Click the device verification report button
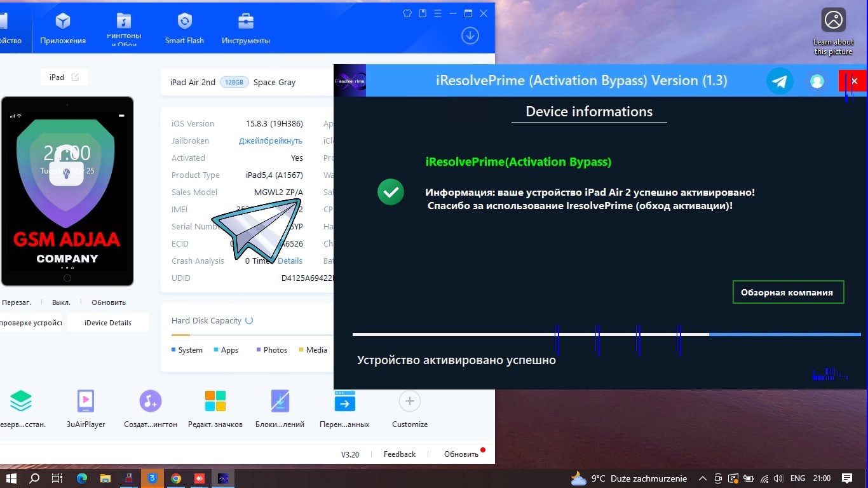This screenshot has height=488, width=868. (x=31, y=323)
